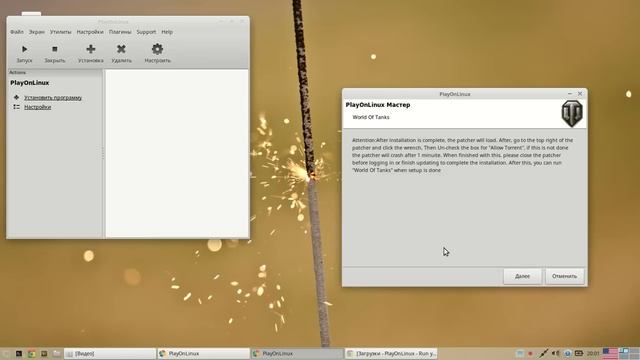Click the plus icon beside Установить программу
Image resolution: width=640 pixels, height=360 pixels.
[16, 98]
